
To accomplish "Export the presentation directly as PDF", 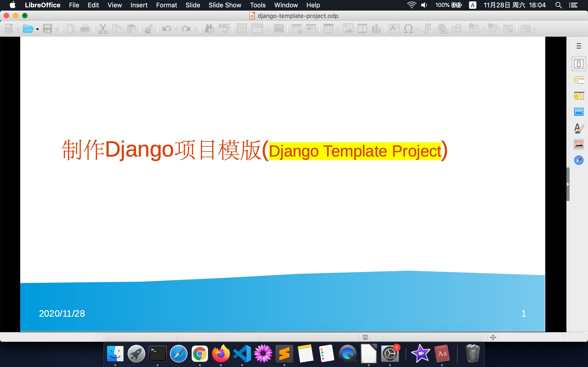I will 71,28.
